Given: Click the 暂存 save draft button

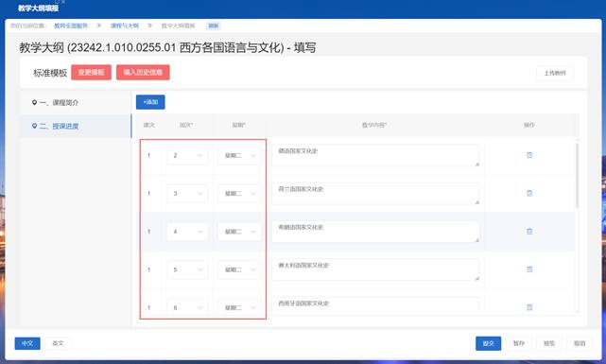Looking at the screenshot, I should coord(519,343).
